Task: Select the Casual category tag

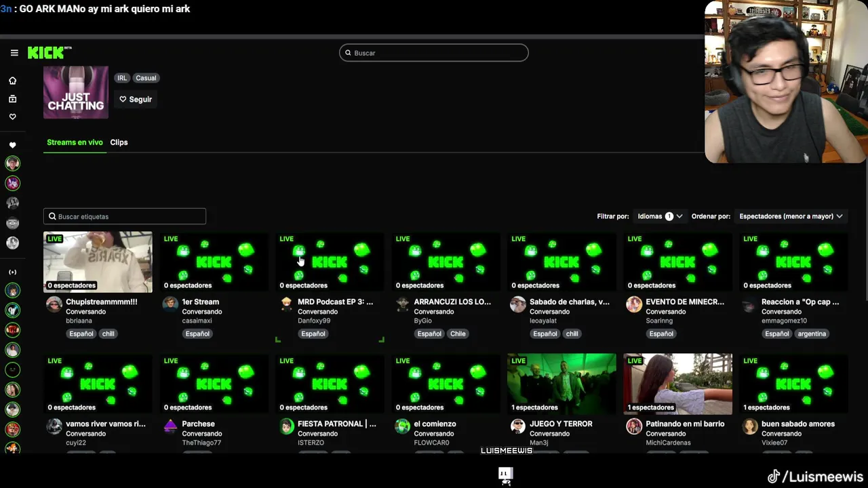Action: 146,78
